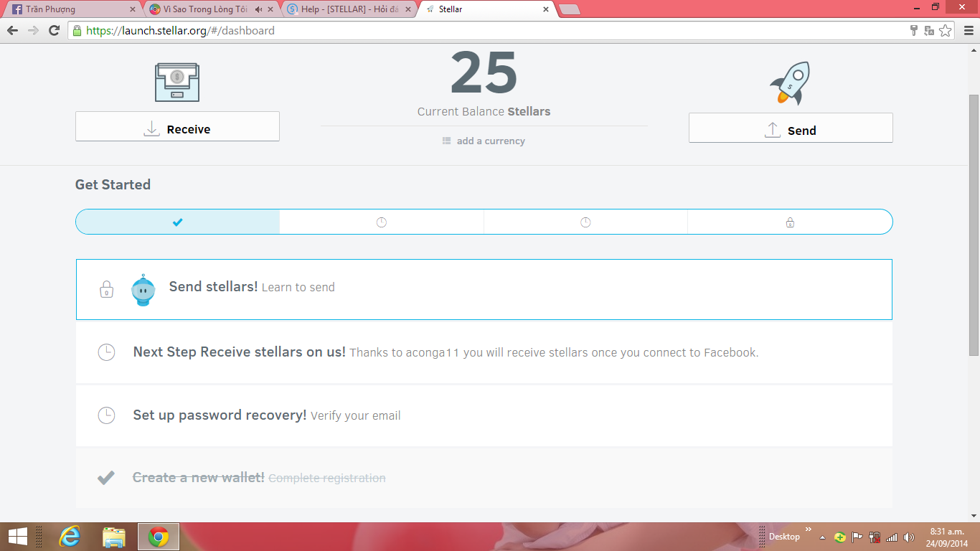Click the grid icon next to add a currency
Screen dimensions: 980x551
click(446, 141)
